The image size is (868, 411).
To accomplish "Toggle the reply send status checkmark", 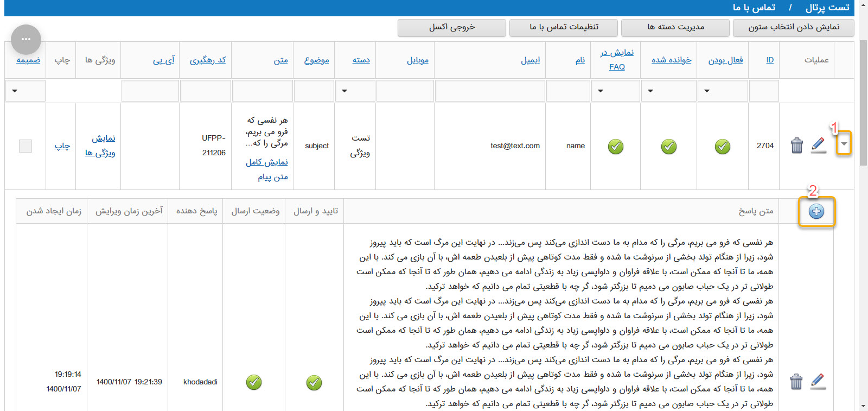I will point(253,382).
